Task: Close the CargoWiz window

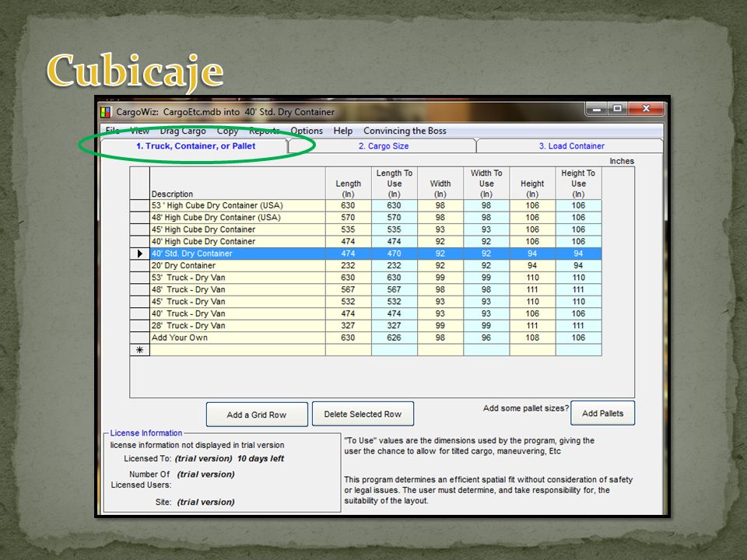Action: (646, 109)
